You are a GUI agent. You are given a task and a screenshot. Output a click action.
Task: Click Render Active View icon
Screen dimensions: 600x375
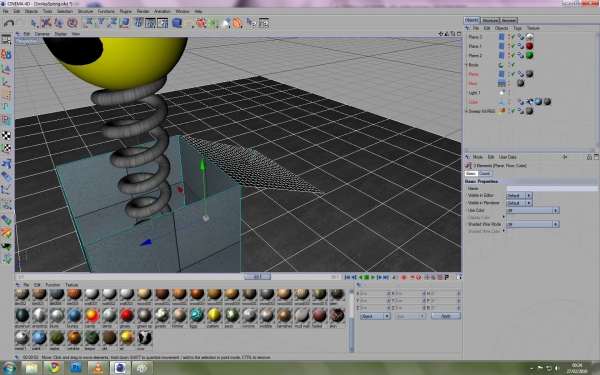[138, 23]
